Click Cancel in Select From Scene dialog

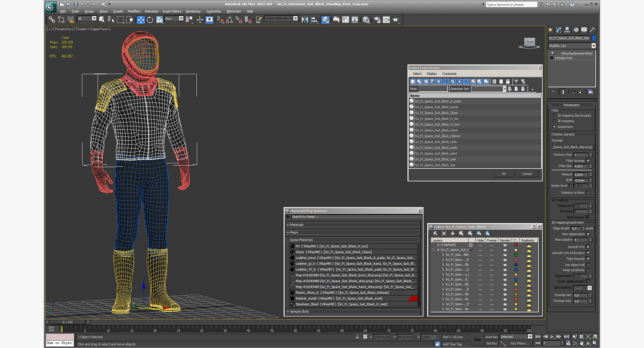[527, 174]
